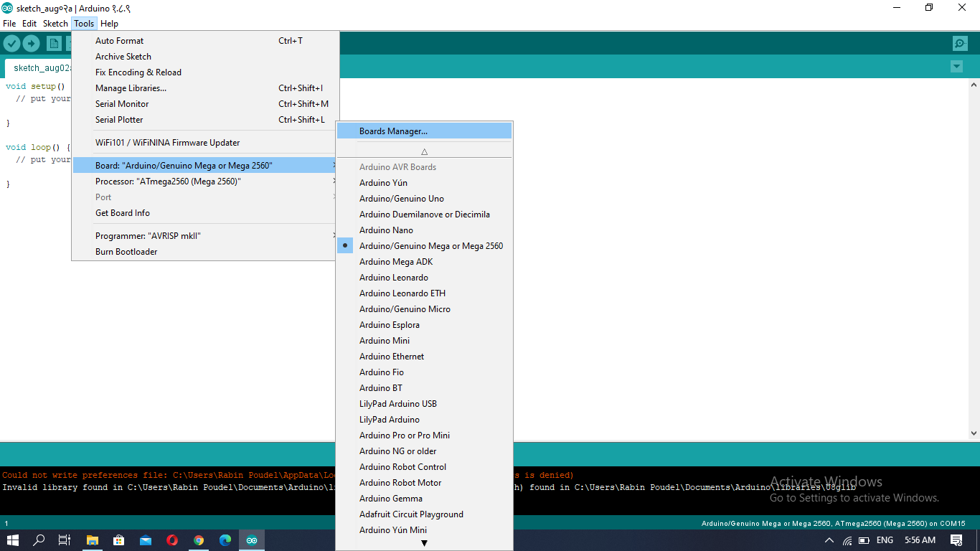Select Arduino/Genuino Uno board option

(401, 199)
